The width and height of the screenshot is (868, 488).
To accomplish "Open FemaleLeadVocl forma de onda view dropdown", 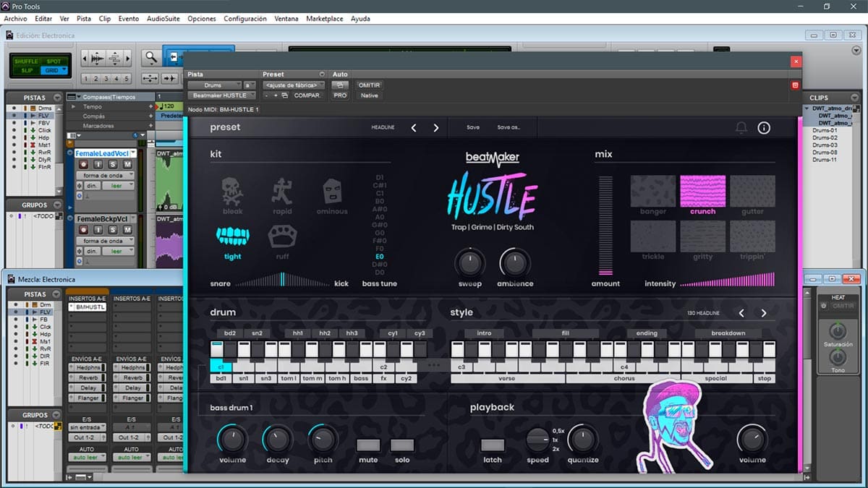I will 106,176.
